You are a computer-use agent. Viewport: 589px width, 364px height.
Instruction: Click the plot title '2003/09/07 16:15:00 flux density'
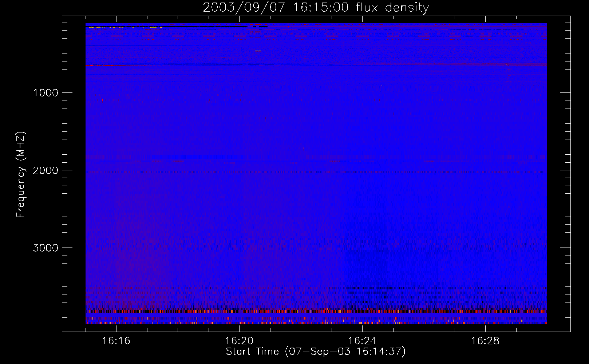316,8
